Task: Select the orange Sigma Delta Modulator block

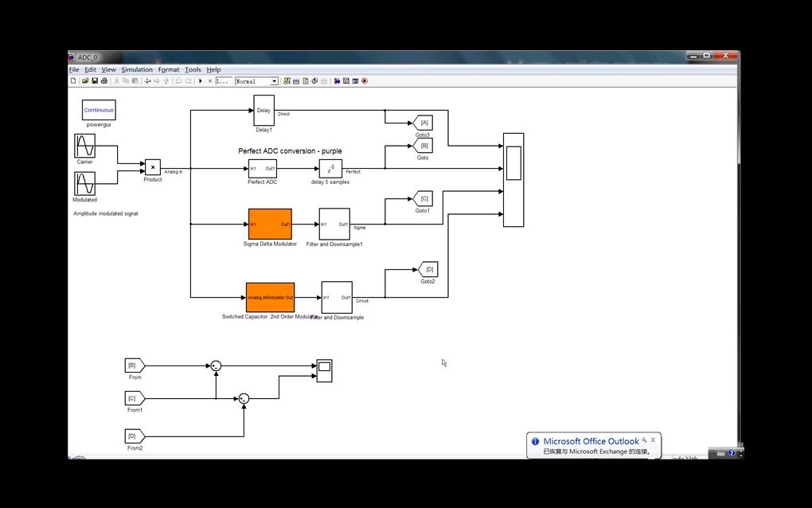Action: [x=270, y=225]
